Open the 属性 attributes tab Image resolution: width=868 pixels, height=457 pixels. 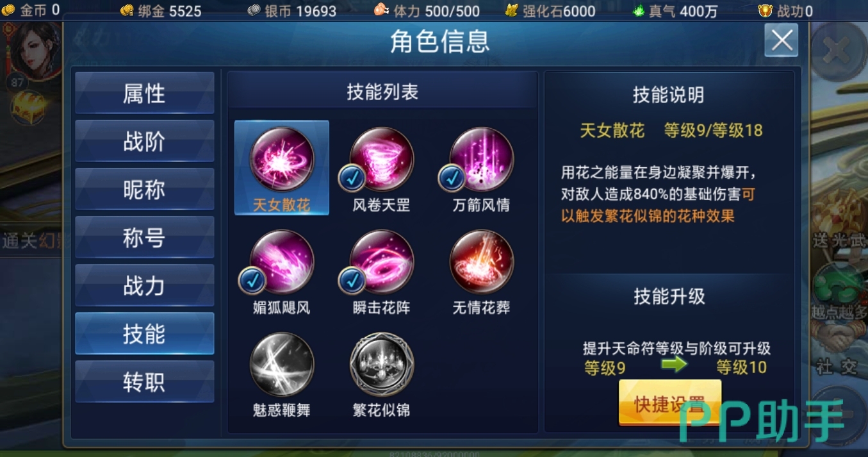[x=145, y=93]
